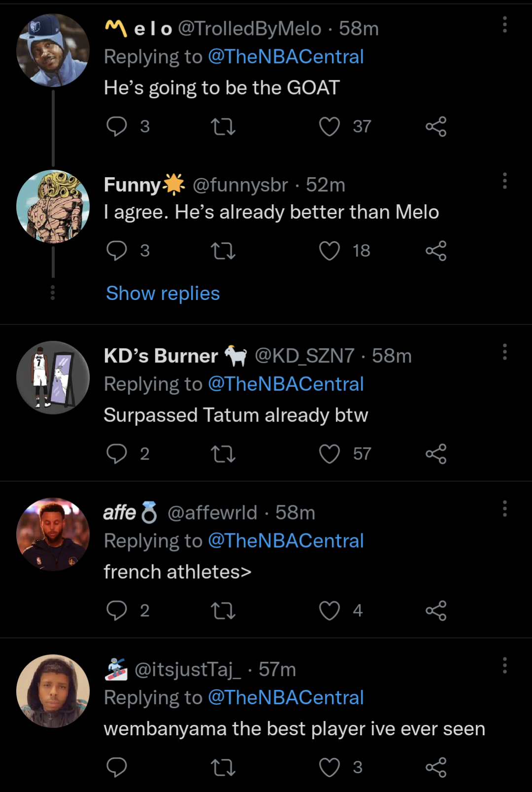Open more options menu for TrolledByMelo tweet
532x792 pixels.
pos(504,25)
